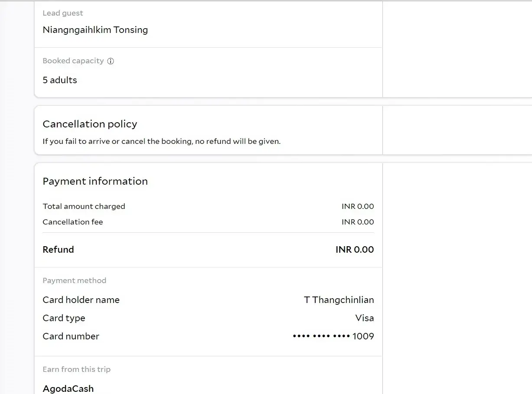Image resolution: width=532 pixels, height=394 pixels.
Task: Click the card holder name T Thangchinlian
Action: 339,300
